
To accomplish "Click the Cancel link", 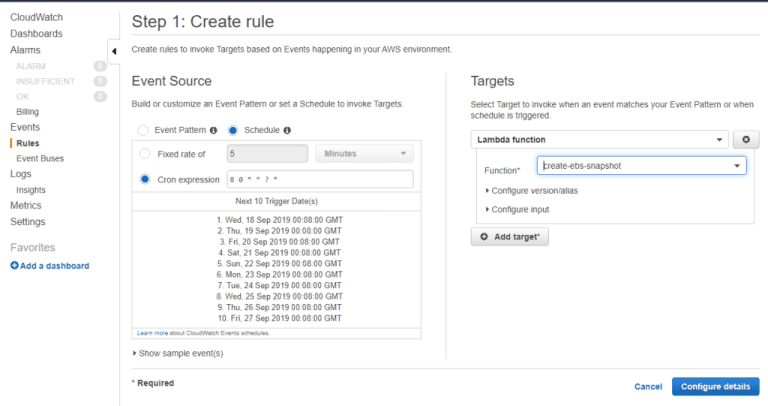I will pyautogui.click(x=648, y=386).
